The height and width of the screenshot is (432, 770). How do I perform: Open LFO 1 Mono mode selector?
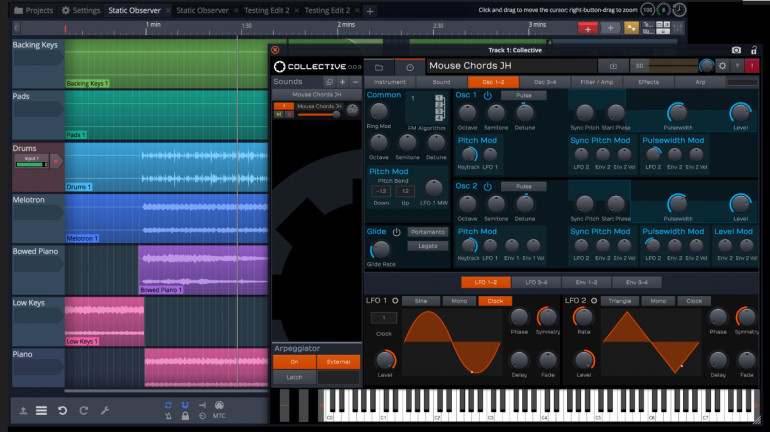[459, 301]
